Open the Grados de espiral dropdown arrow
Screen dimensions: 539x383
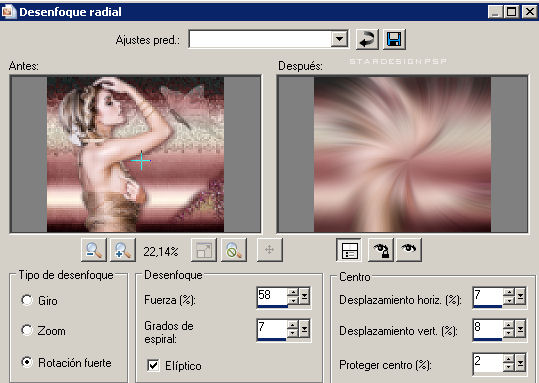click(304, 329)
